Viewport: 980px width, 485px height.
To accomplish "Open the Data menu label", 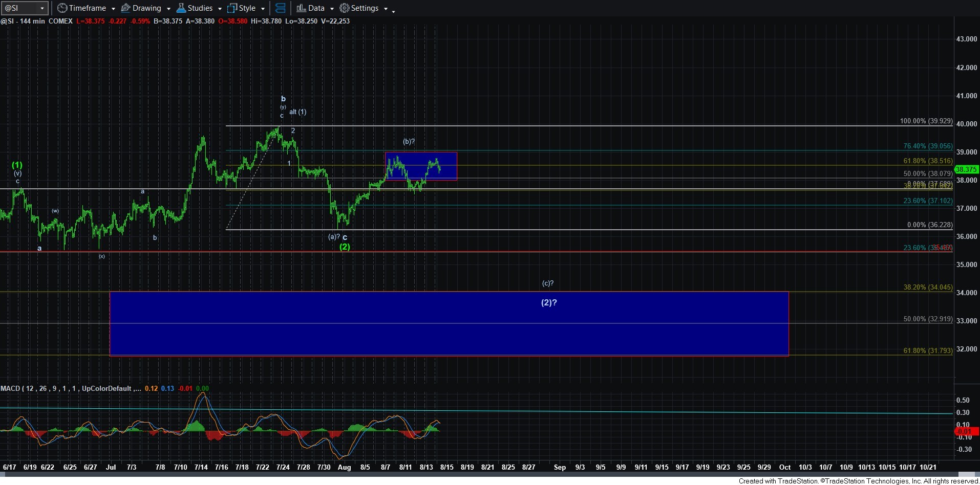I will coord(316,8).
